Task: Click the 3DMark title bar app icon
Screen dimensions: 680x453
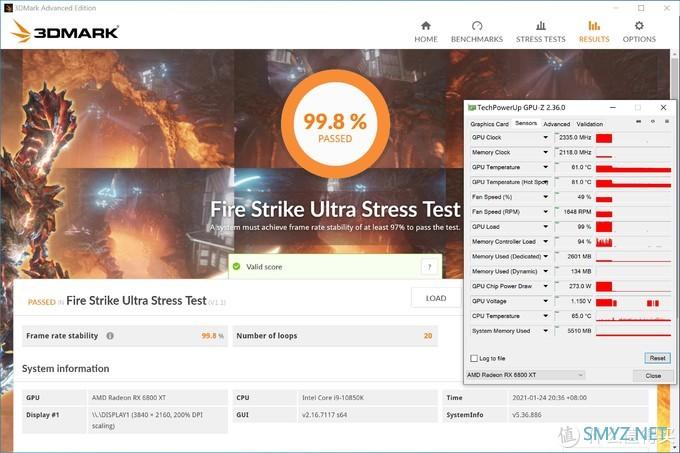Action: tap(8, 8)
